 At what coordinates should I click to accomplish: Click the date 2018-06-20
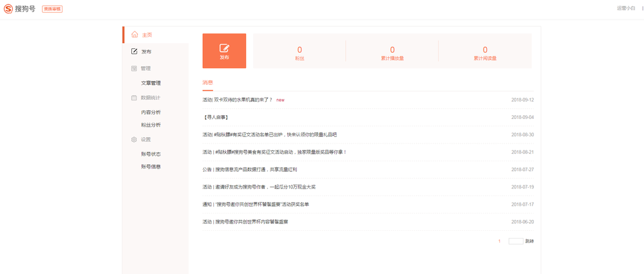click(x=522, y=222)
